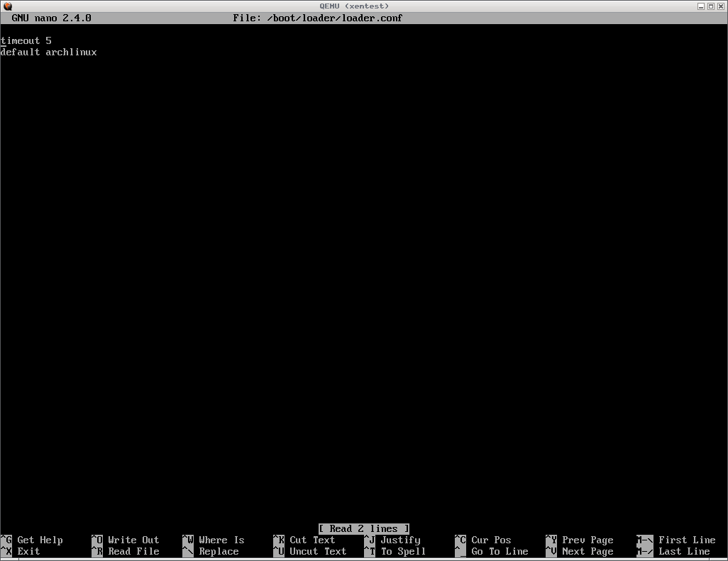Viewport: 728px width, 561px height.
Task: Click the ^U Uncut Text shortcut
Action: pyautogui.click(x=310, y=551)
